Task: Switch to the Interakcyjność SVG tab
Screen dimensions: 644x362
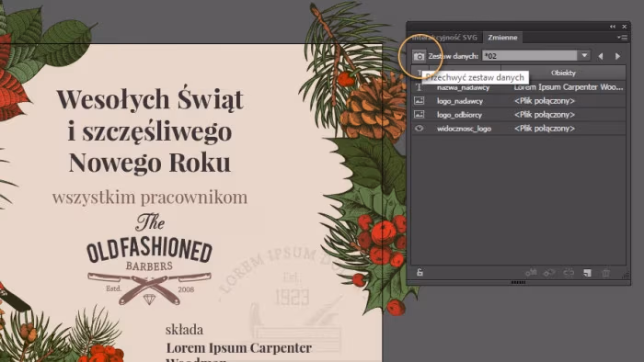Action: [444, 38]
